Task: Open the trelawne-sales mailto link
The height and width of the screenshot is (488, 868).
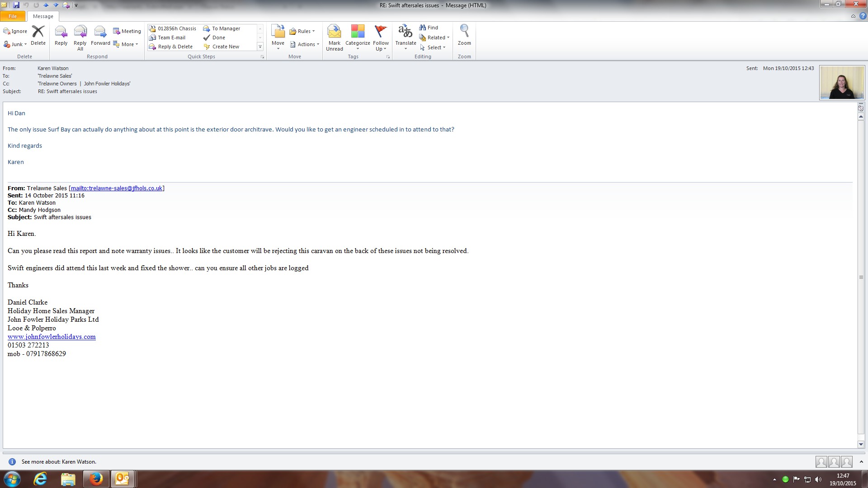Action: pyautogui.click(x=116, y=188)
